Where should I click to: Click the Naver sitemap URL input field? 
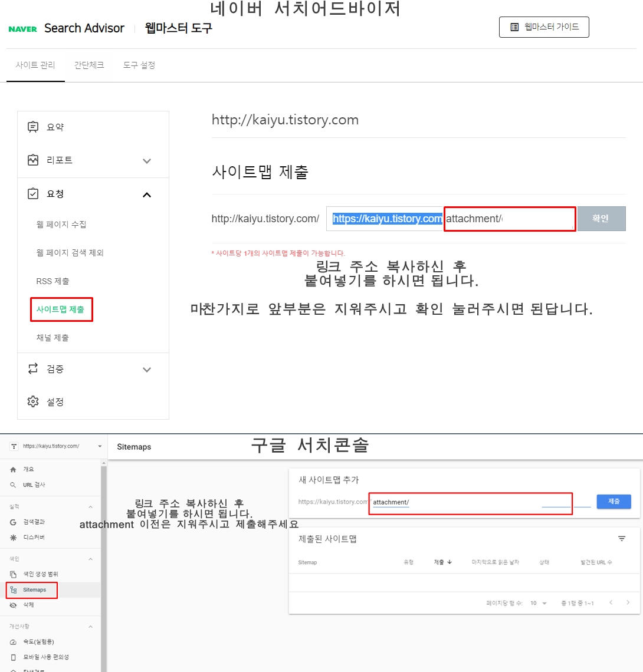pos(451,219)
